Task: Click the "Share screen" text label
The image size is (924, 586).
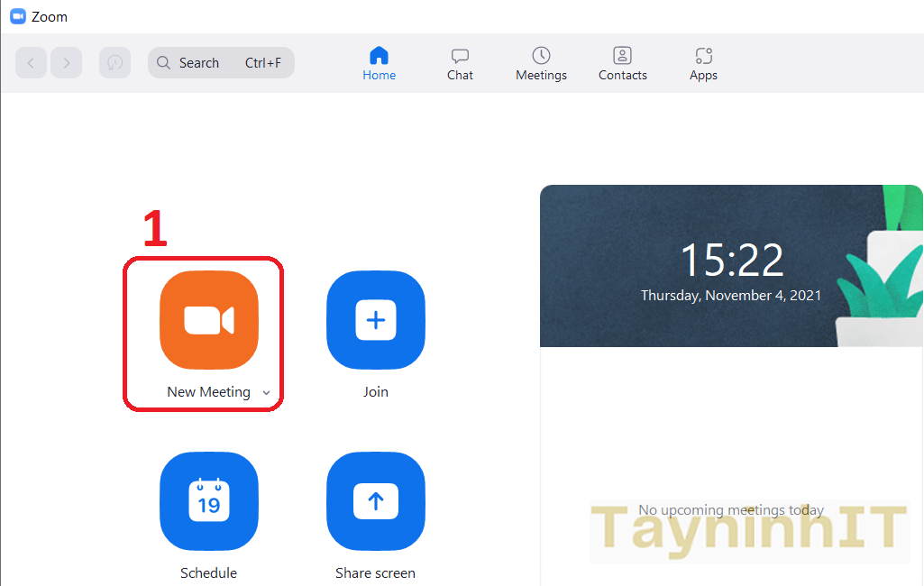Action: [375, 573]
